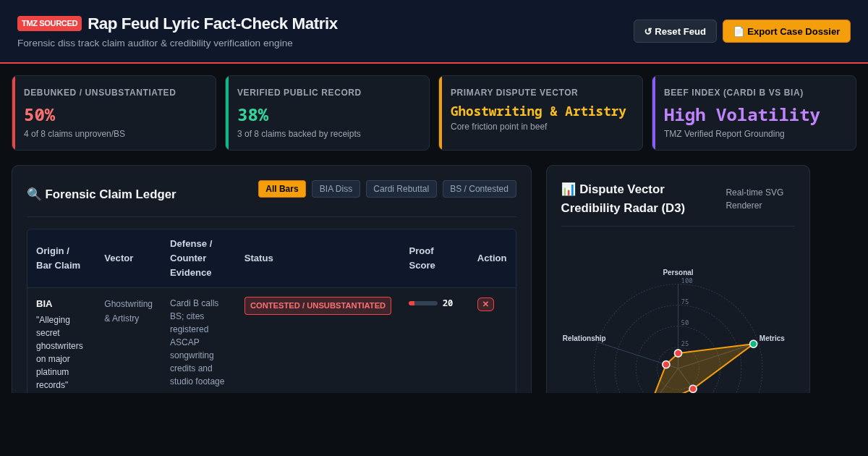
Task: Click the Debunked / Unsubstantiated 50% card
Action: 114,113
